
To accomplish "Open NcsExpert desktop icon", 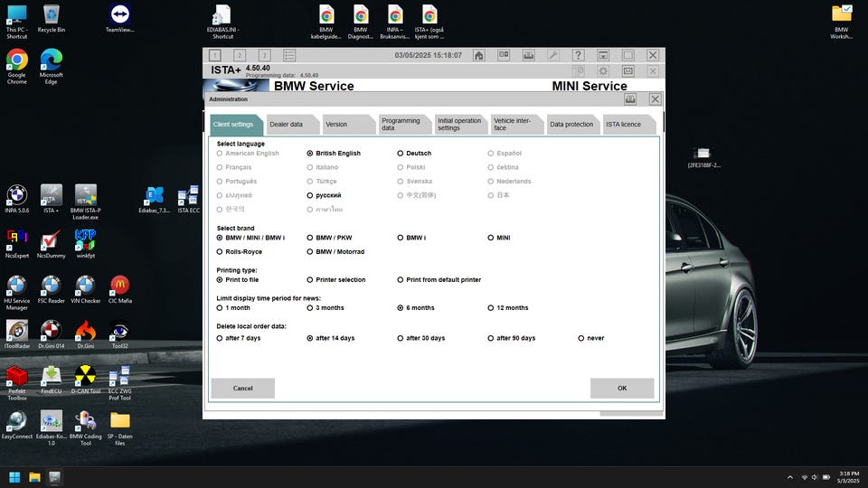I will click(x=16, y=244).
